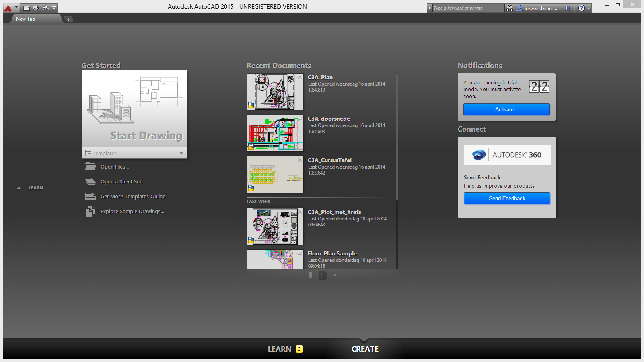Click the Sheet Set Manager icon in Quick Access toolbar

45,8
